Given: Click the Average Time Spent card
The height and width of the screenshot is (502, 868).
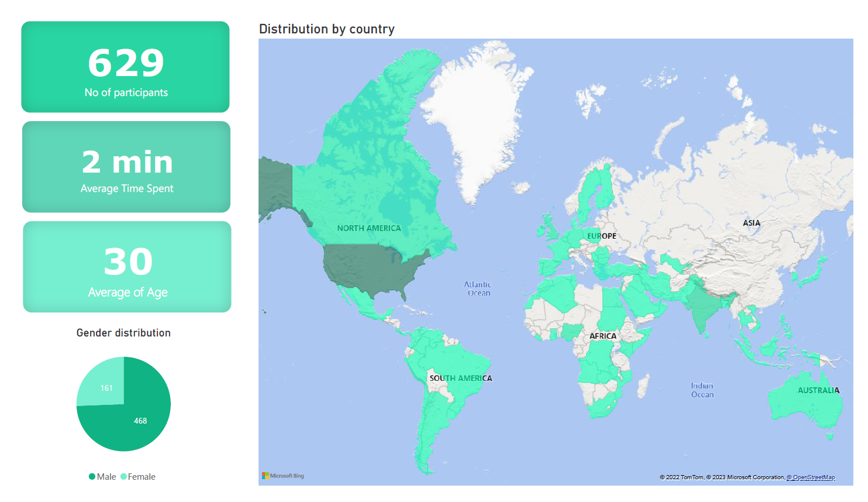Looking at the screenshot, I should pyautogui.click(x=126, y=167).
